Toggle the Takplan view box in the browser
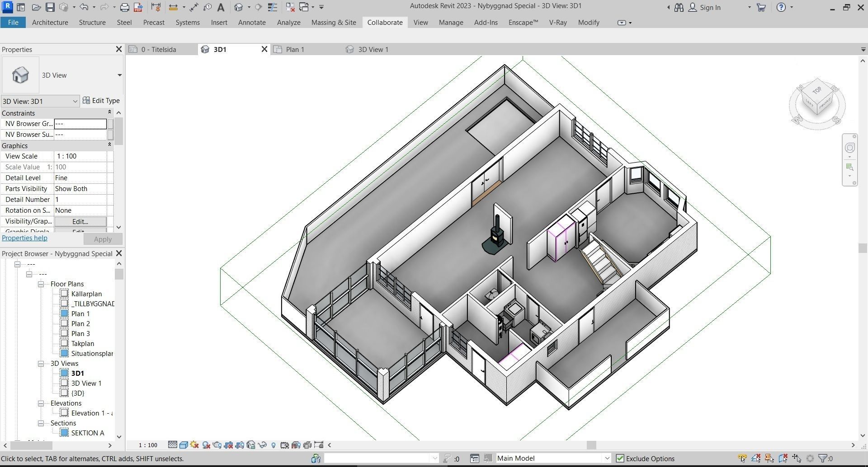The height and width of the screenshot is (467, 868). [64, 343]
